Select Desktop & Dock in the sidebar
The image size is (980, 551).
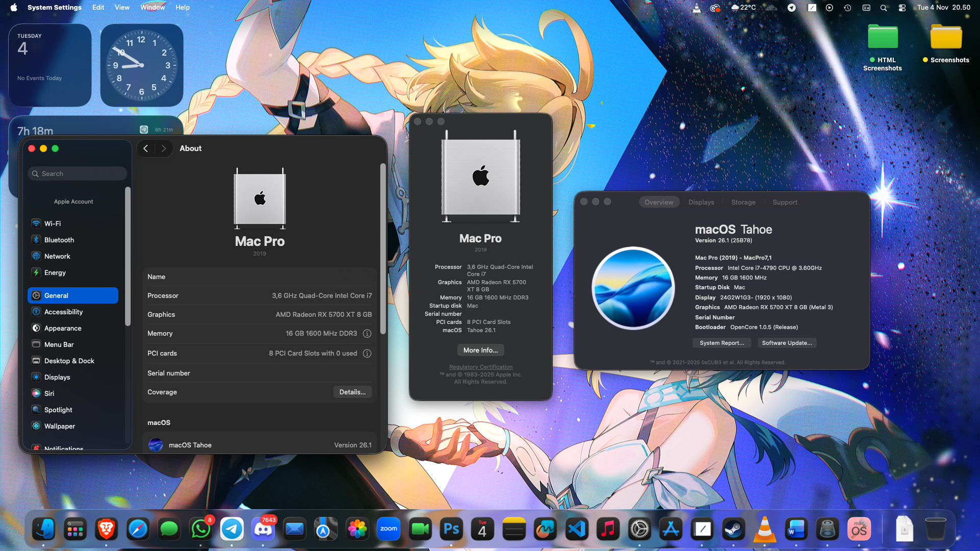pyautogui.click(x=68, y=361)
